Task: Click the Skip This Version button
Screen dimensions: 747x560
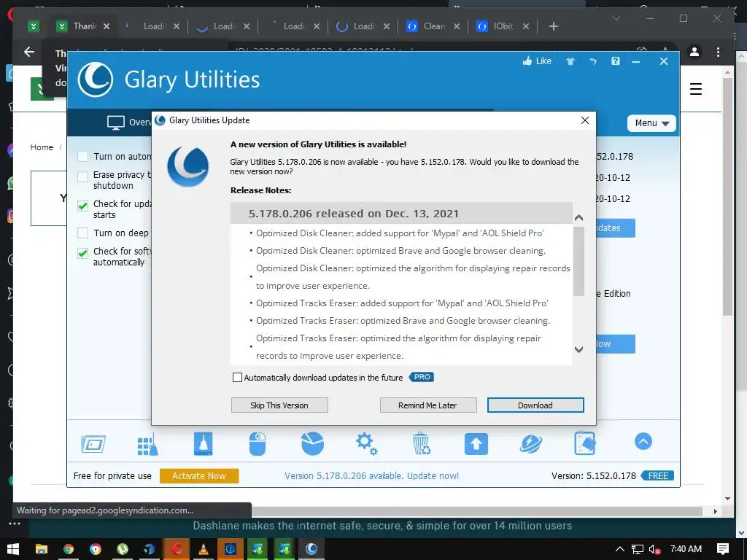Action: pos(279,405)
